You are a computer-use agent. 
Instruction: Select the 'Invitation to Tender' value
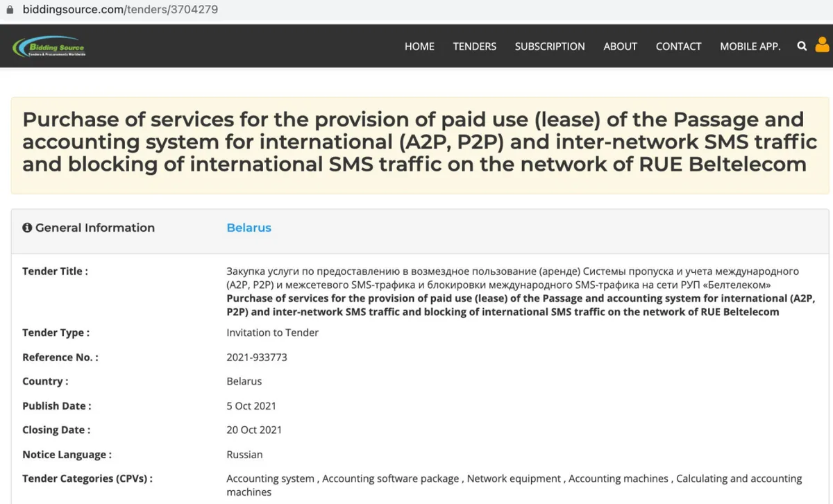pos(272,333)
